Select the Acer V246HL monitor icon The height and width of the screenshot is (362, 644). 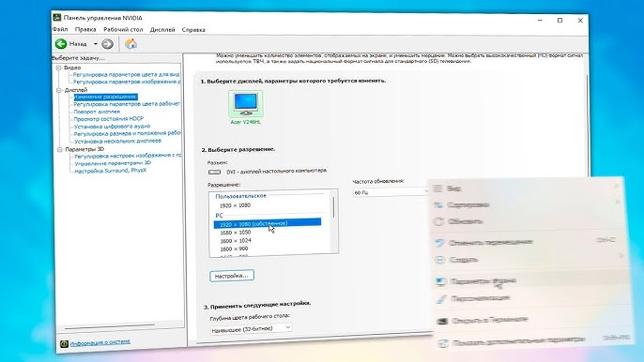[246, 104]
